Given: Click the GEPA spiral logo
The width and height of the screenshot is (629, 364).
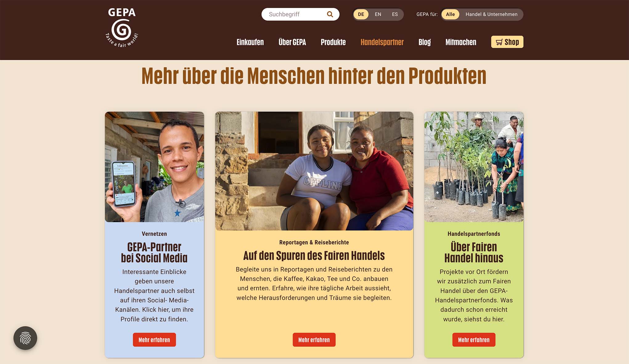Looking at the screenshot, I should tap(122, 28).
